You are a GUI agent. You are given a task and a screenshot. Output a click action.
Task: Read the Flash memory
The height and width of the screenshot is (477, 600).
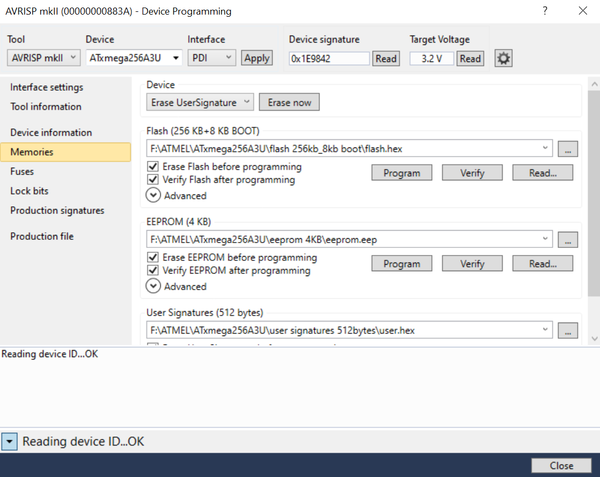(543, 173)
